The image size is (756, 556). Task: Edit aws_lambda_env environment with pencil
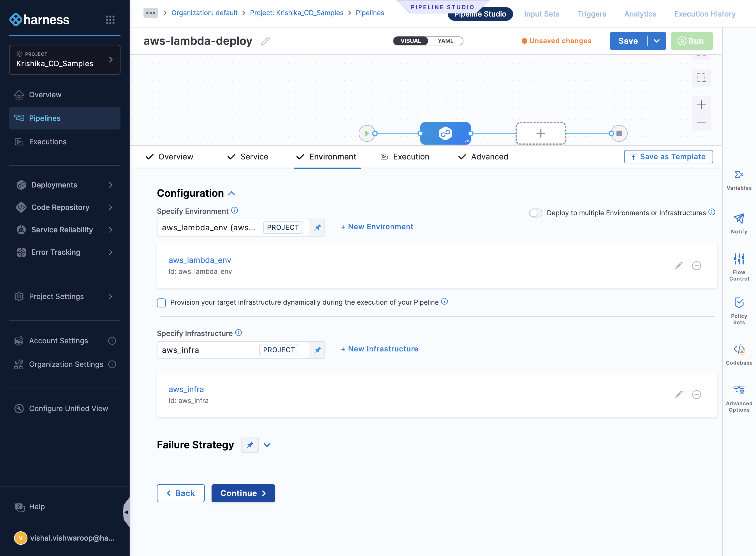click(678, 266)
